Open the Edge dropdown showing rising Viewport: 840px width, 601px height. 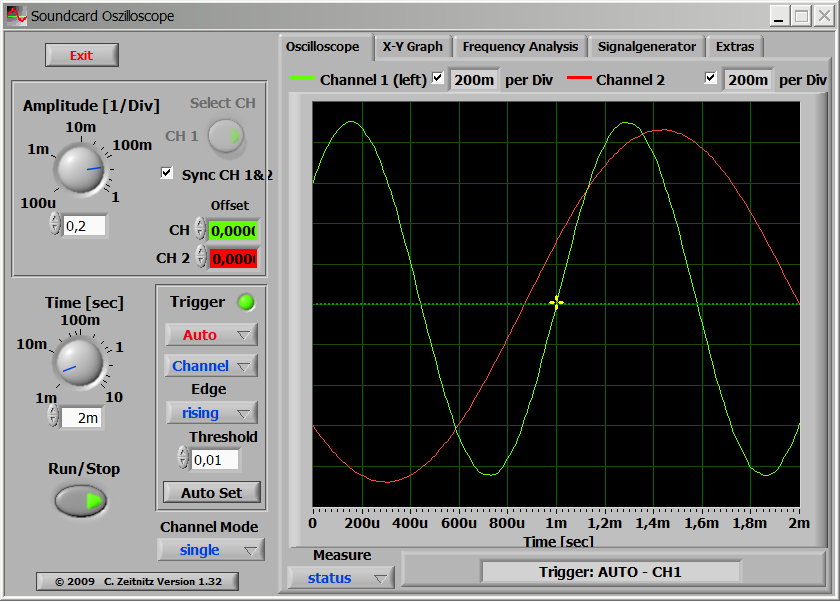pyautogui.click(x=211, y=413)
